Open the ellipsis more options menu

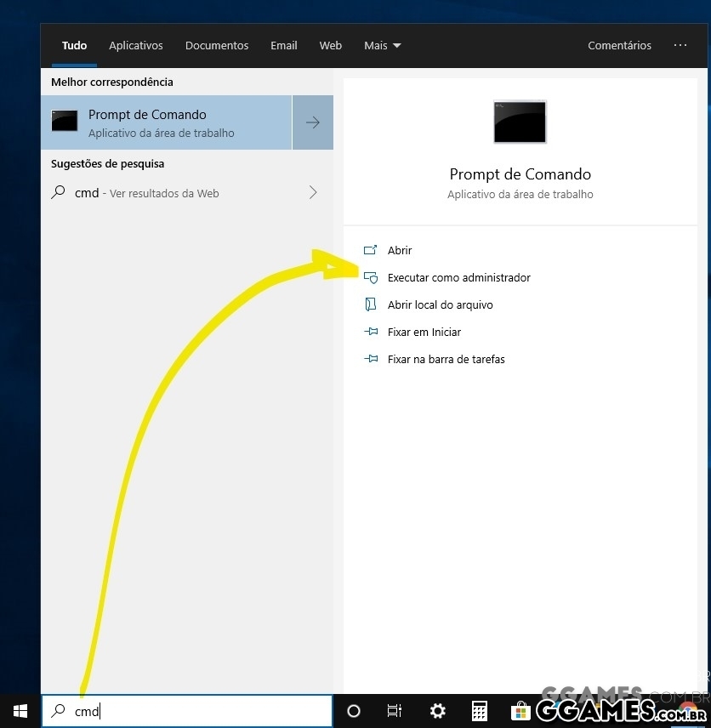coord(680,45)
